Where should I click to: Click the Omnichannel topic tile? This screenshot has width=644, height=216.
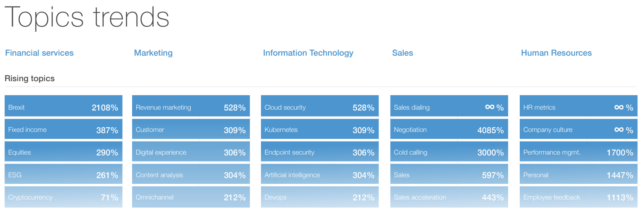pyautogui.click(x=191, y=197)
